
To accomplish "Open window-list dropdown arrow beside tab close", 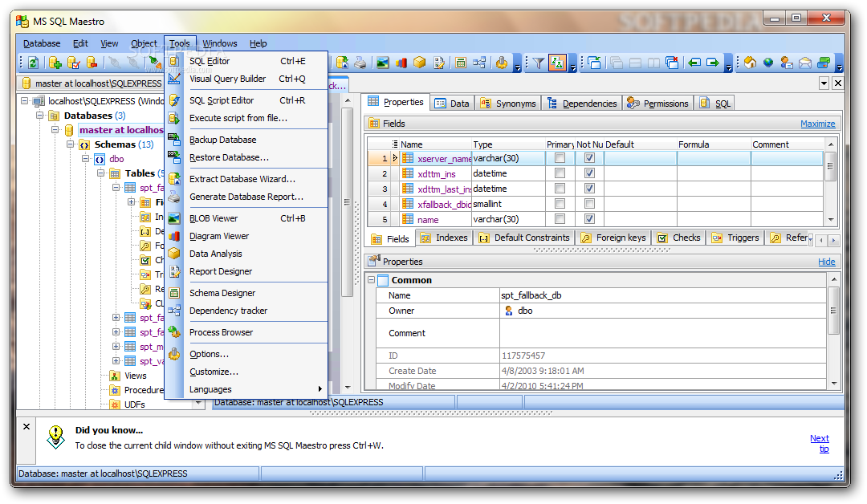I will [x=824, y=83].
